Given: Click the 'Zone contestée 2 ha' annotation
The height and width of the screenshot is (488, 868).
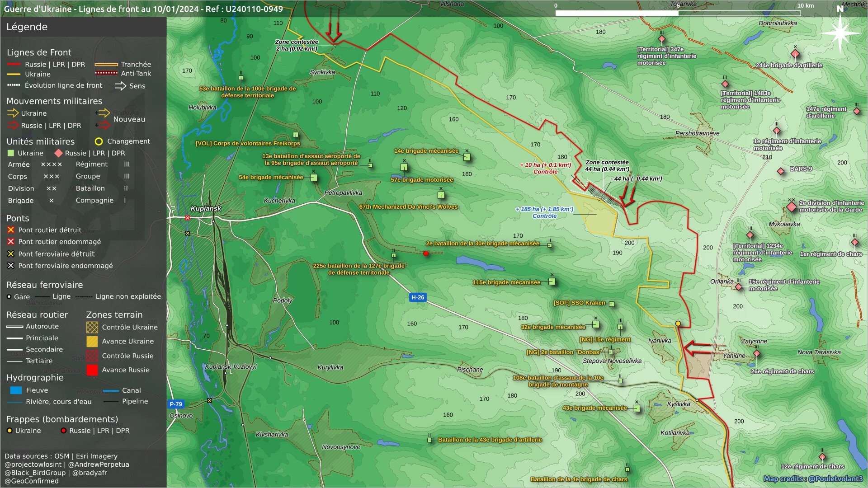Looking at the screenshot, I should coord(297,45).
